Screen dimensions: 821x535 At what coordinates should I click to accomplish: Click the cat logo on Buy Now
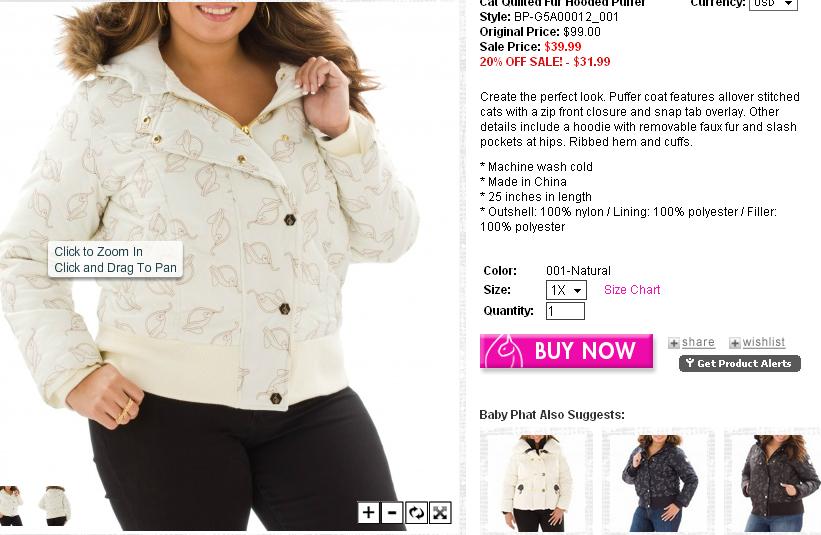click(503, 351)
